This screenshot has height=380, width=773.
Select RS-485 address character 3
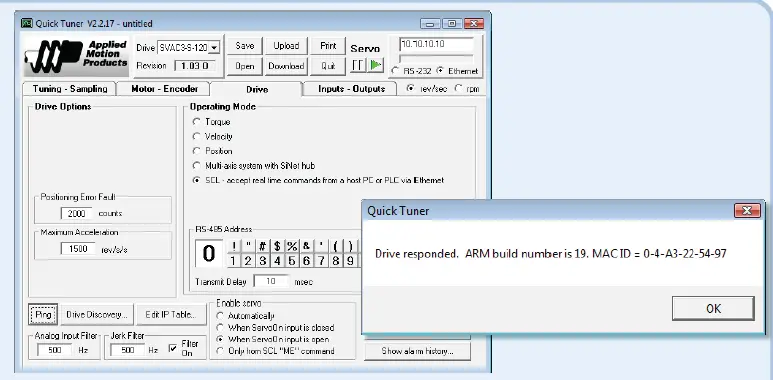(263, 261)
